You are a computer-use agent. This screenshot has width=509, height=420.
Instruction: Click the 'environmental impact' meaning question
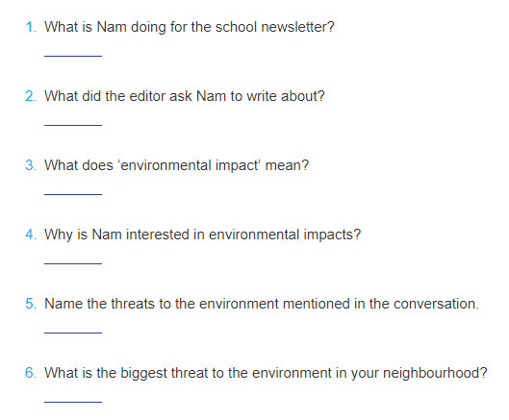tap(177, 165)
